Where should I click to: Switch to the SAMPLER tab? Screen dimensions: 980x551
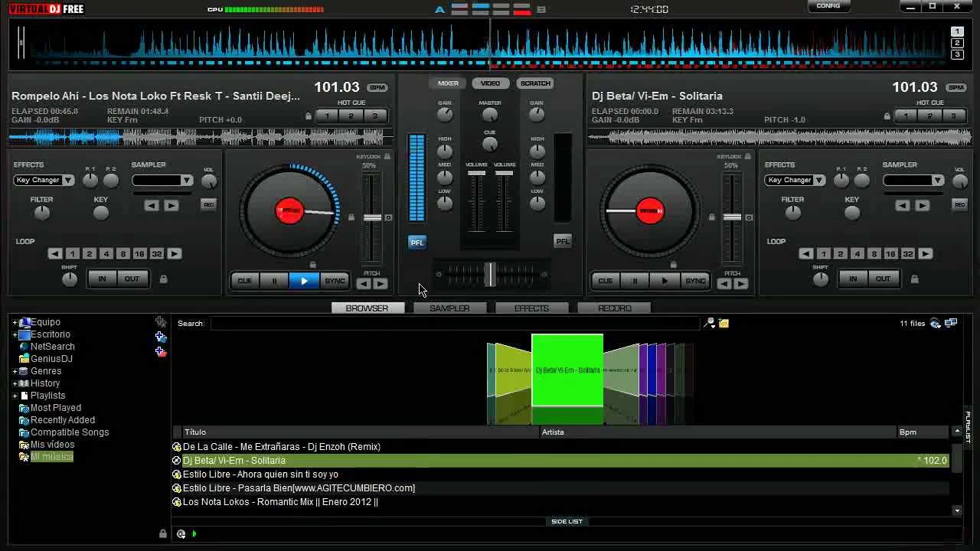[449, 308]
